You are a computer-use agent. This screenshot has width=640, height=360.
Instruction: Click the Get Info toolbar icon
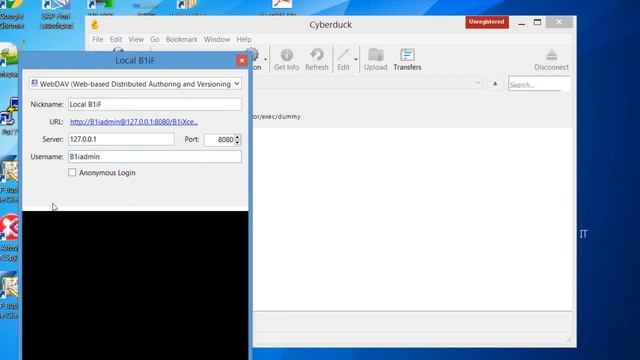tap(287, 60)
